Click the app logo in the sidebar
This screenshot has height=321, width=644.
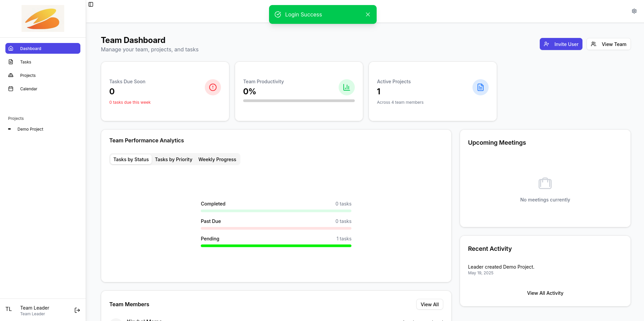point(43,18)
